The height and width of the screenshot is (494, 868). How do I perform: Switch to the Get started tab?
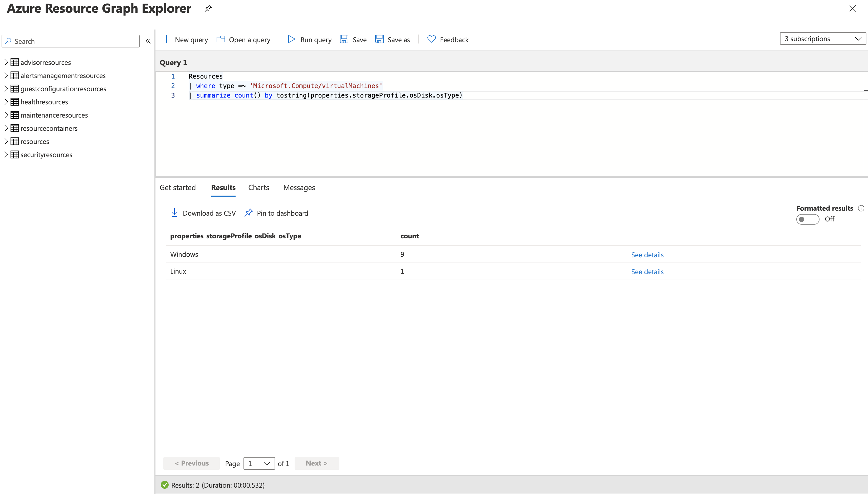[178, 188]
